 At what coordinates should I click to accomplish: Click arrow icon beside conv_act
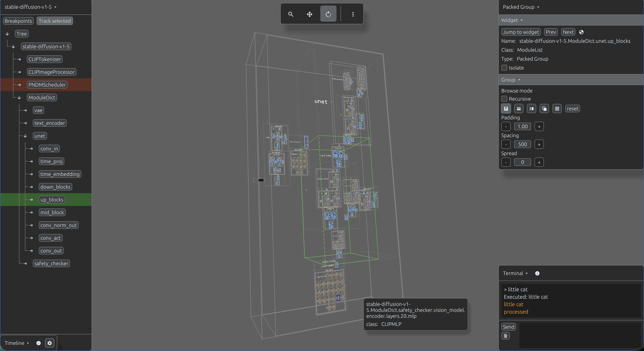point(31,238)
